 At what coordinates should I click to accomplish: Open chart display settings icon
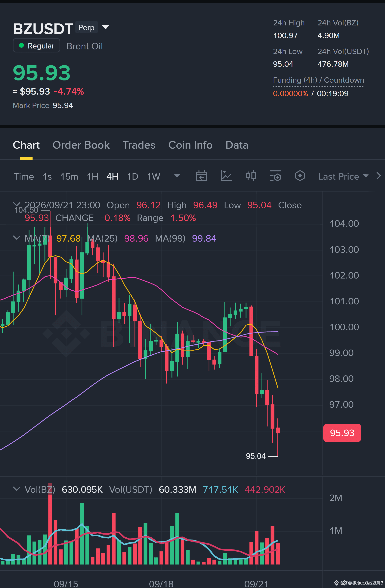[x=275, y=176]
